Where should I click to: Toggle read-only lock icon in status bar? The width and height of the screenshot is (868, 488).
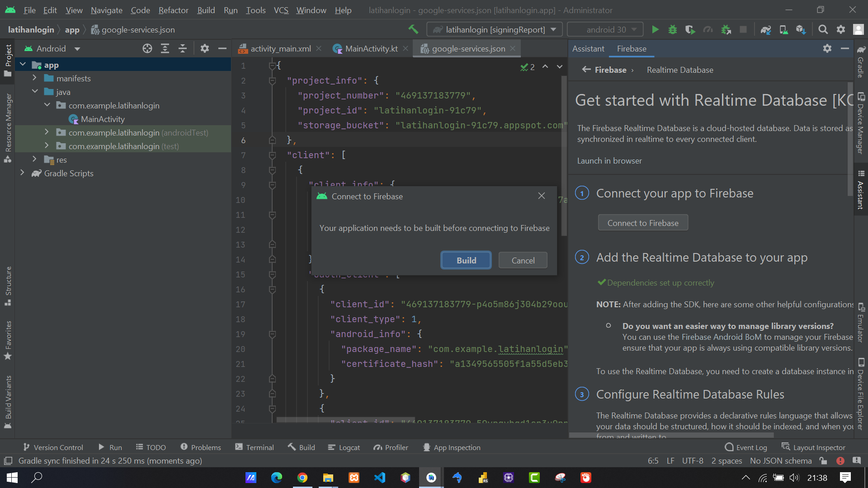[x=823, y=461]
